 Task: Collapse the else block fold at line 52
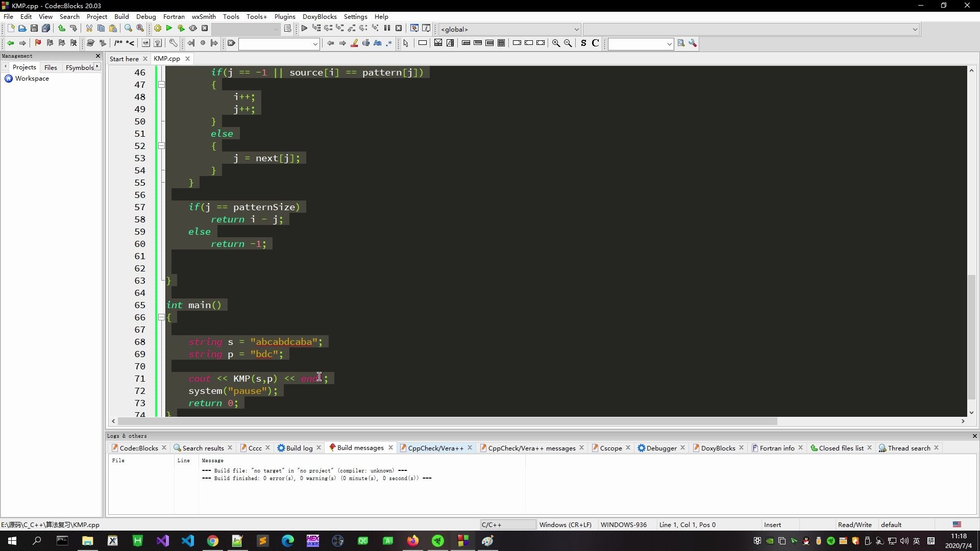161,146
